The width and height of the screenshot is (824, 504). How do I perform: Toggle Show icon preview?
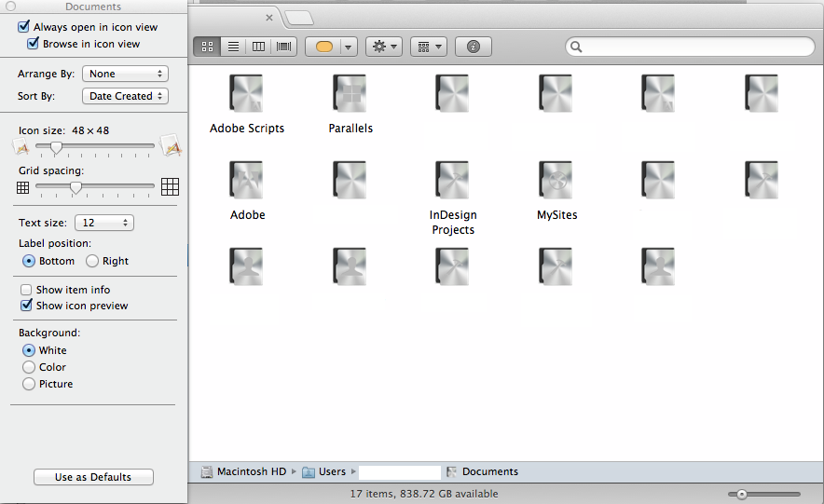tap(26, 305)
